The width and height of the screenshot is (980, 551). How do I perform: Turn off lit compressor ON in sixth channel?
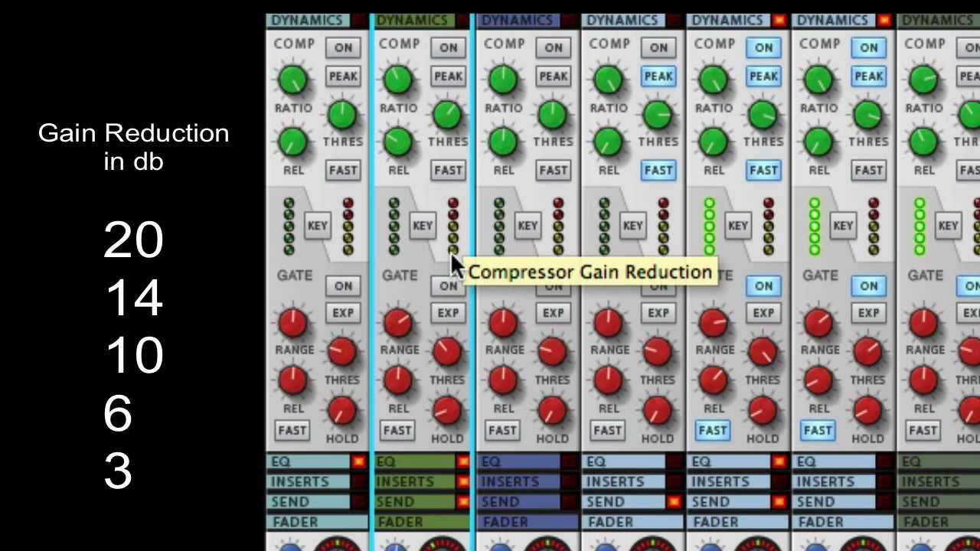[868, 47]
